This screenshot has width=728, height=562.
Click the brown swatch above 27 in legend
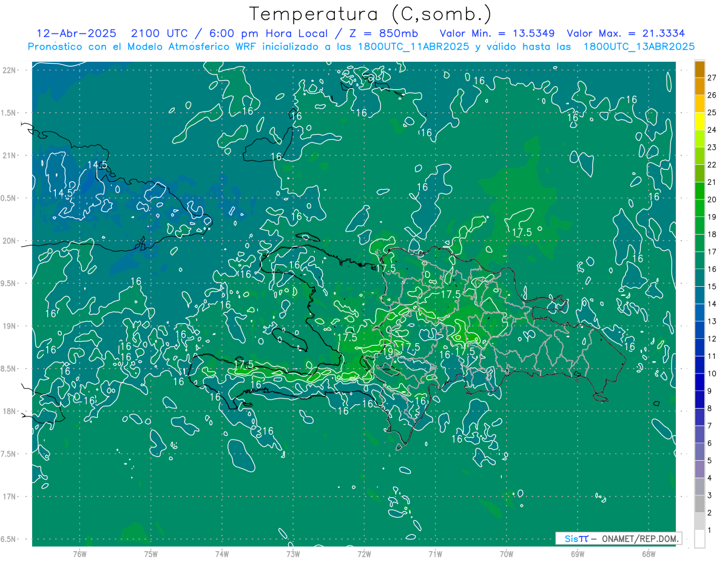coord(699,69)
